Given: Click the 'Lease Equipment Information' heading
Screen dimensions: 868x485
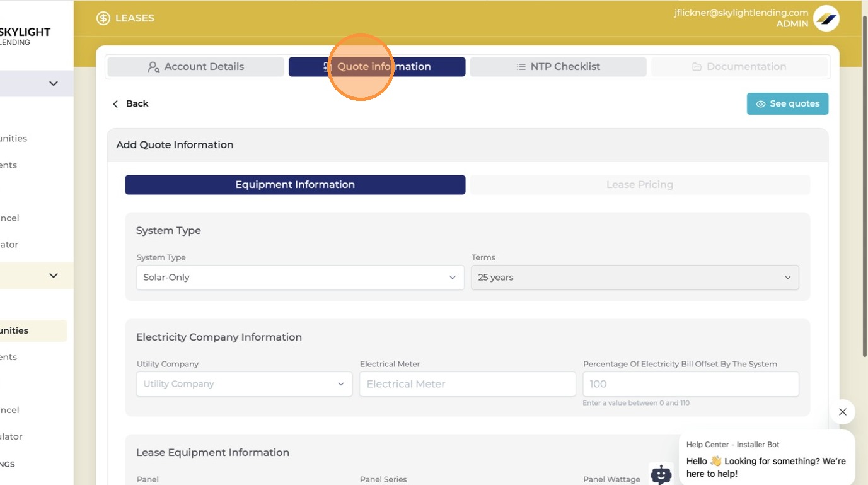Looking at the screenshot, I should [212, 453].
